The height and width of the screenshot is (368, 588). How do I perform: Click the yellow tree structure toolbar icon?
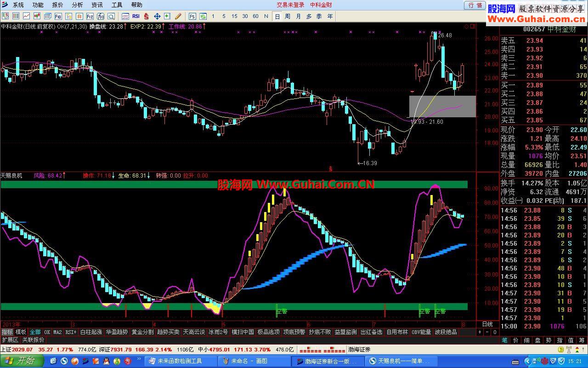click(69, 16)
